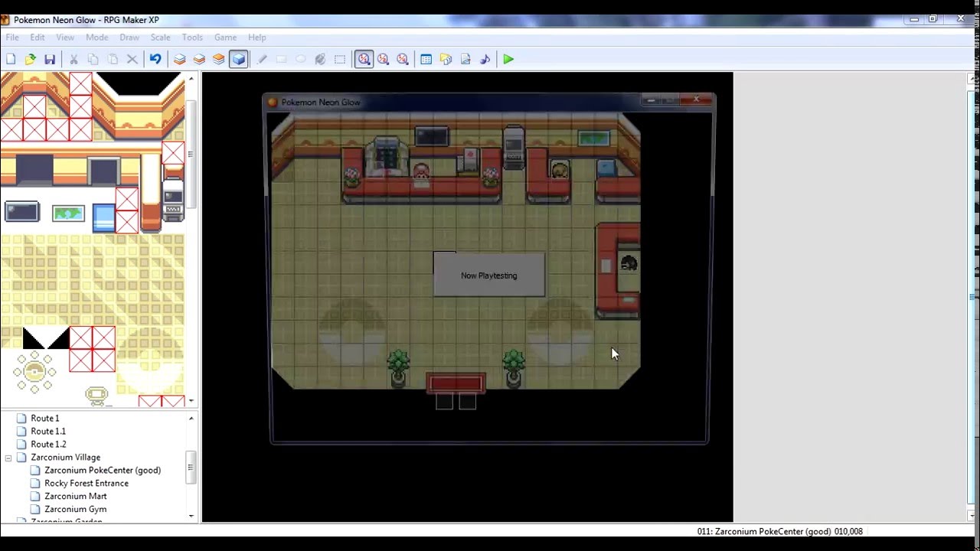Image resolution: width=980 pixels, height=551 pixels.
Task: Select the dotted Selection tool
Action: coord(340,59)
